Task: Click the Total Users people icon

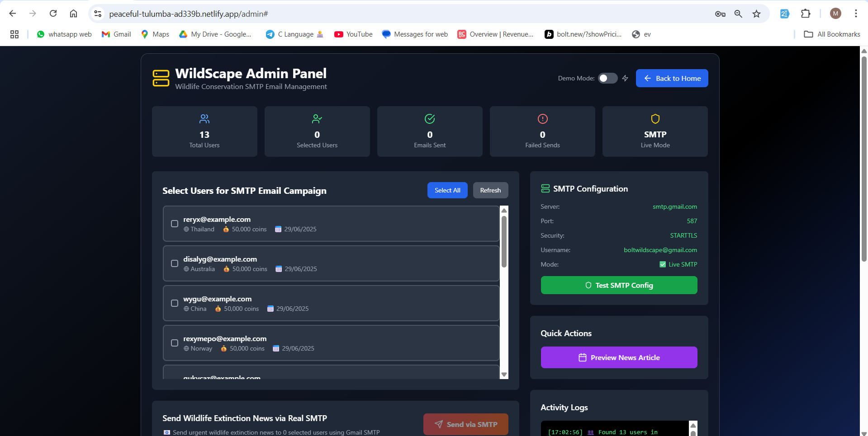Action: pos(204,119)
